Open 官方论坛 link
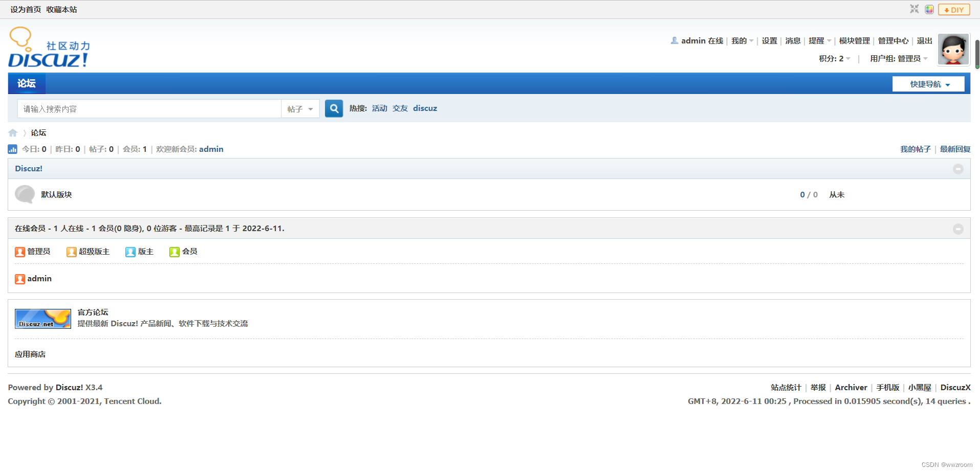The height and width of the screenshot is (472, 980). tap(93, 312)
